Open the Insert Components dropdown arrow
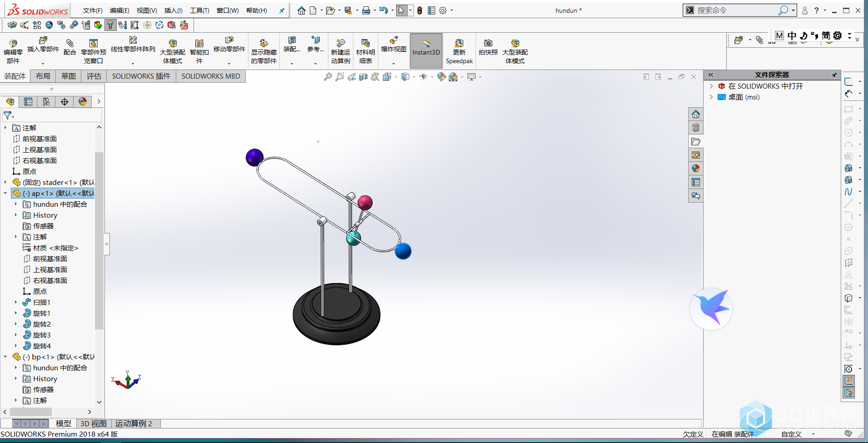The image size is (868, 443). [x=43, y=64]
